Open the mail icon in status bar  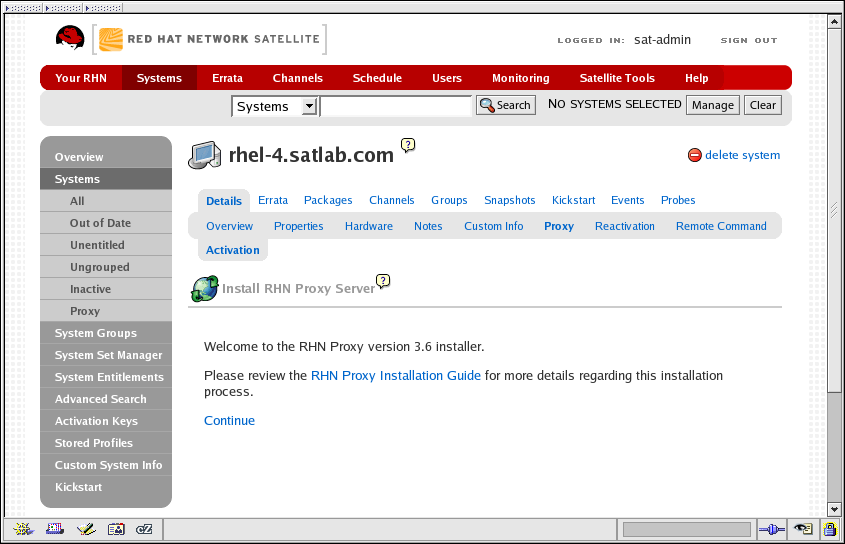[54, 529]
